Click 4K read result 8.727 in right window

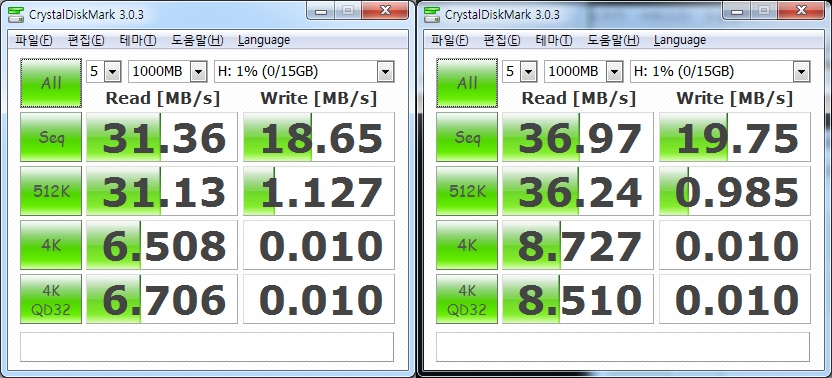click(x=578, y=245)
